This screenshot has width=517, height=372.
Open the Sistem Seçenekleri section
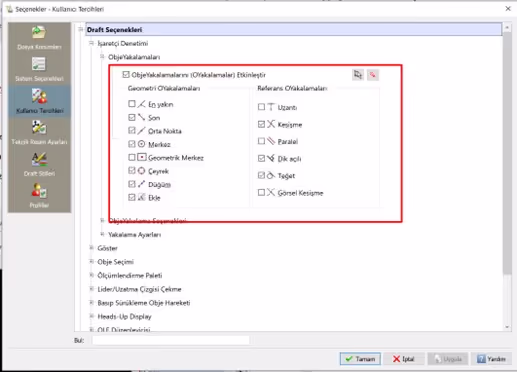(39, 69)
